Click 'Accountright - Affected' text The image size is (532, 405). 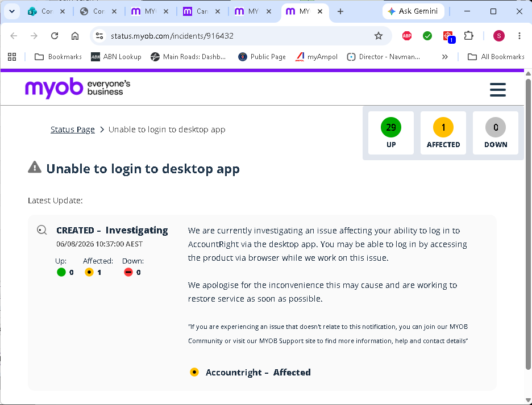click(x=258, y=373)
